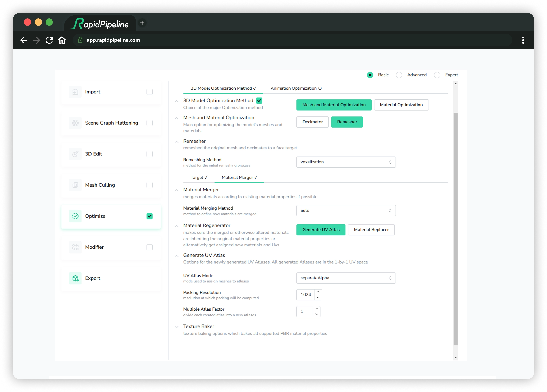Increase the Multiple Atlas Factor value
This screenshot has height=392, width=547.
(x=317, y=309)
